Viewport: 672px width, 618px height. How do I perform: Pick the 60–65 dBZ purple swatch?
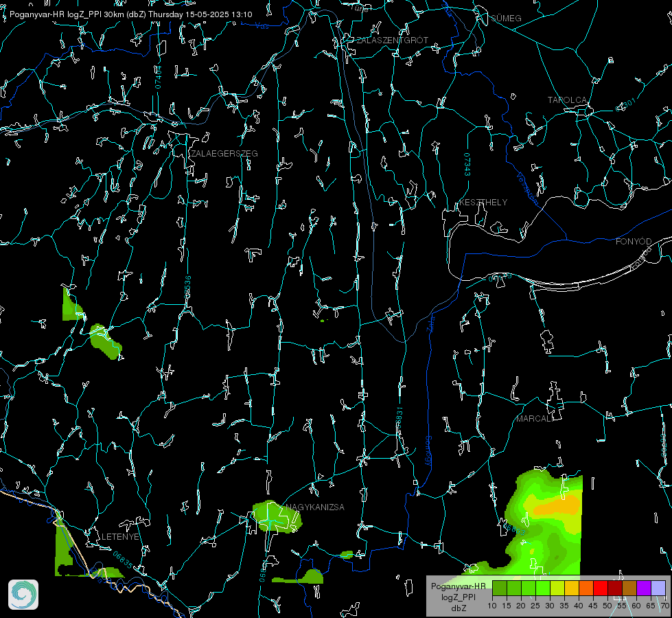click(x=644, y=588)
